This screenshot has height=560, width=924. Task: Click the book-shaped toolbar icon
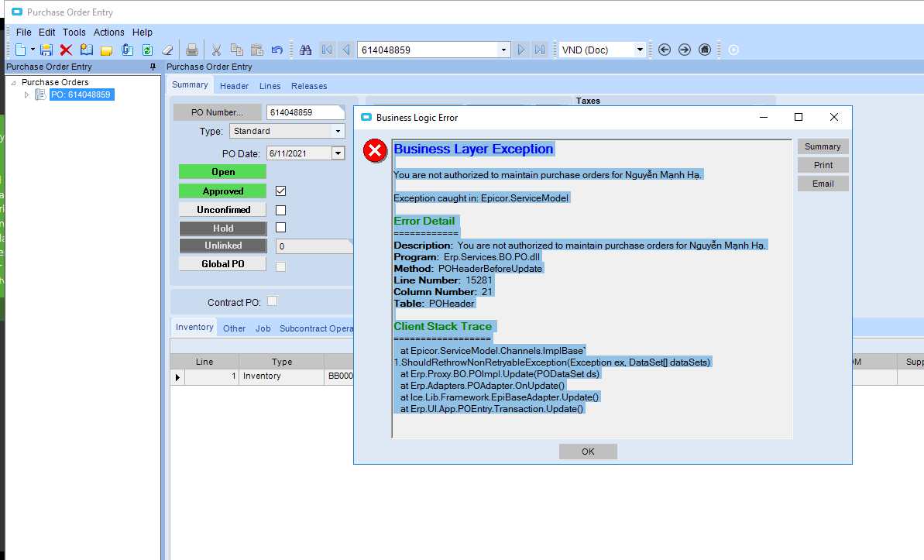pos(87,50)
